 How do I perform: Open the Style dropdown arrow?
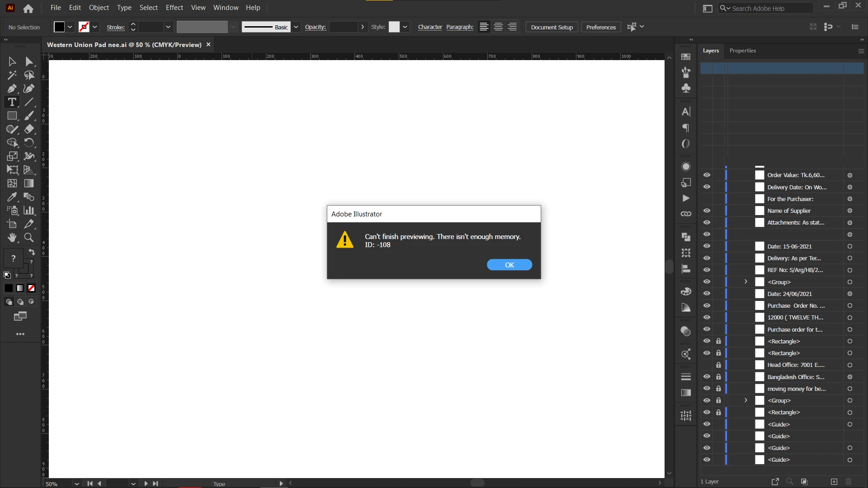(405, 27)
